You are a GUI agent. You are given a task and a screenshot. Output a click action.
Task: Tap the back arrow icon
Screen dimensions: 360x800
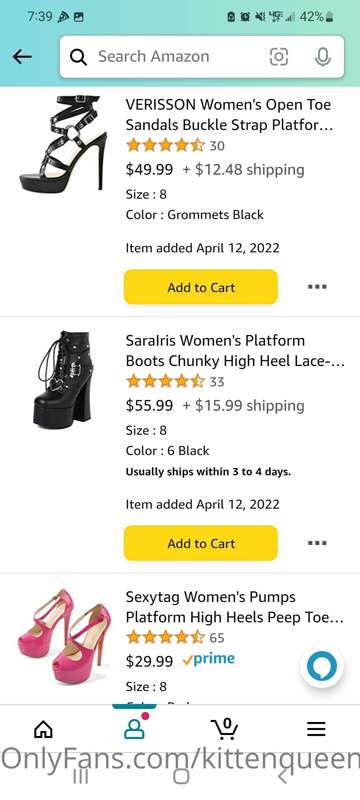point(22,57)
